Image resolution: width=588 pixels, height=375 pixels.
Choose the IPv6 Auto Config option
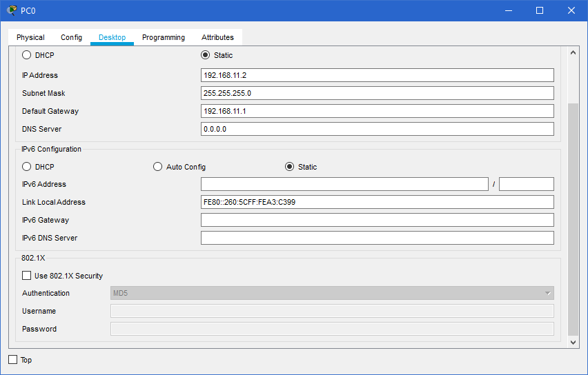coord(157,167)
